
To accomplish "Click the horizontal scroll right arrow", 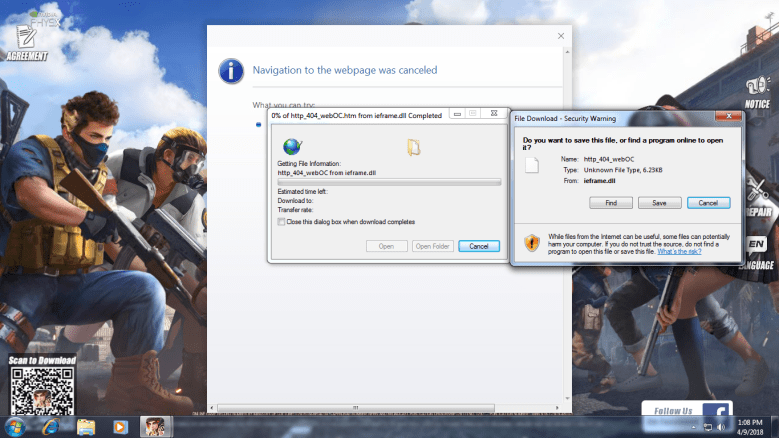I will coord(557,408).
